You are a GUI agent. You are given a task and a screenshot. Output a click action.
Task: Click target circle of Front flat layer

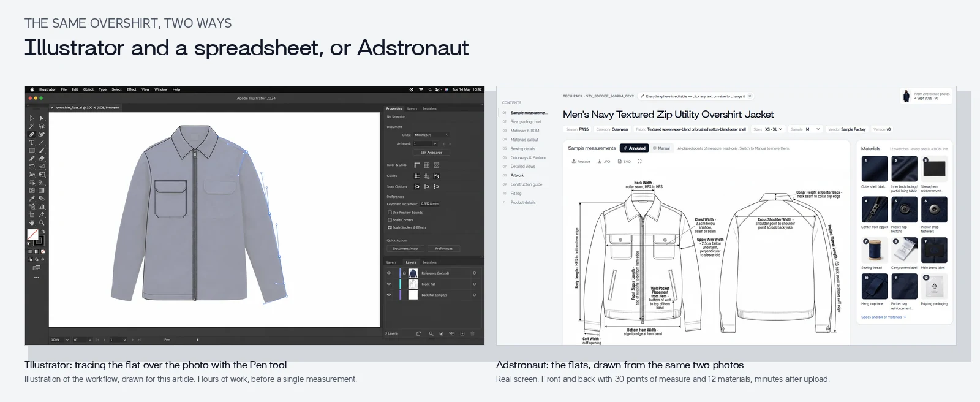[475, 284]
